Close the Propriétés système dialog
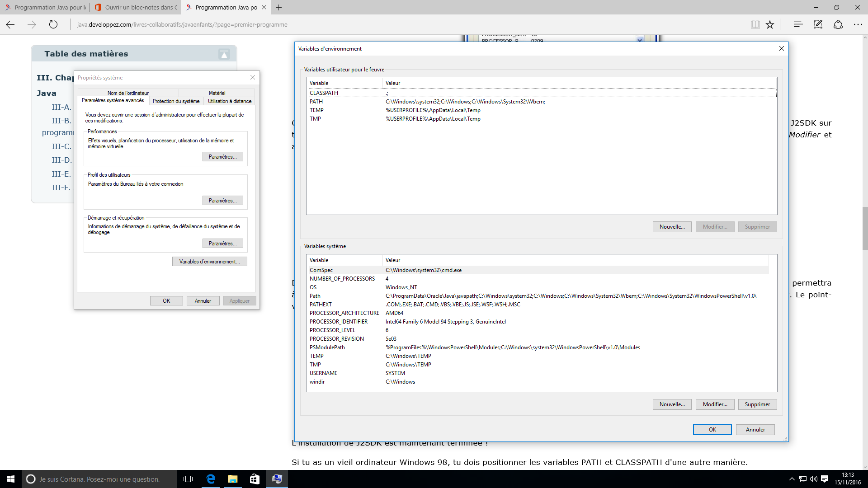This screenshot has width=868, height=488. click(x=253, y=77)
